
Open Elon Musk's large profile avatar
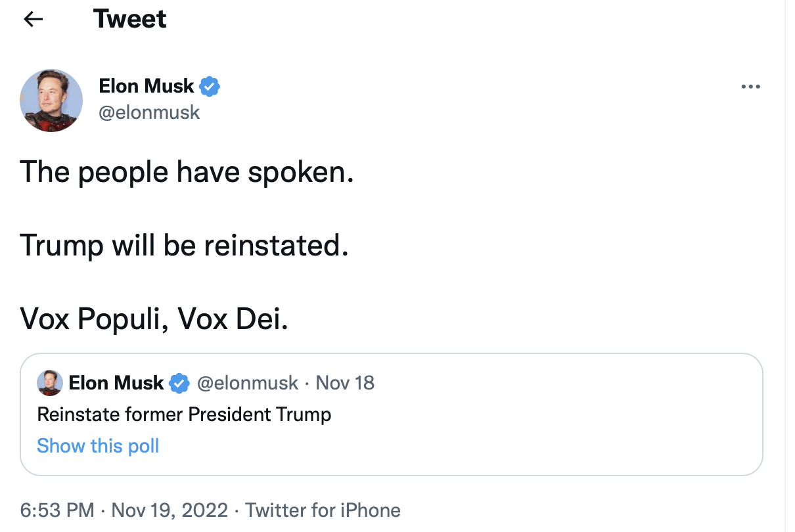pyautogui.click(x=51, y=100)
